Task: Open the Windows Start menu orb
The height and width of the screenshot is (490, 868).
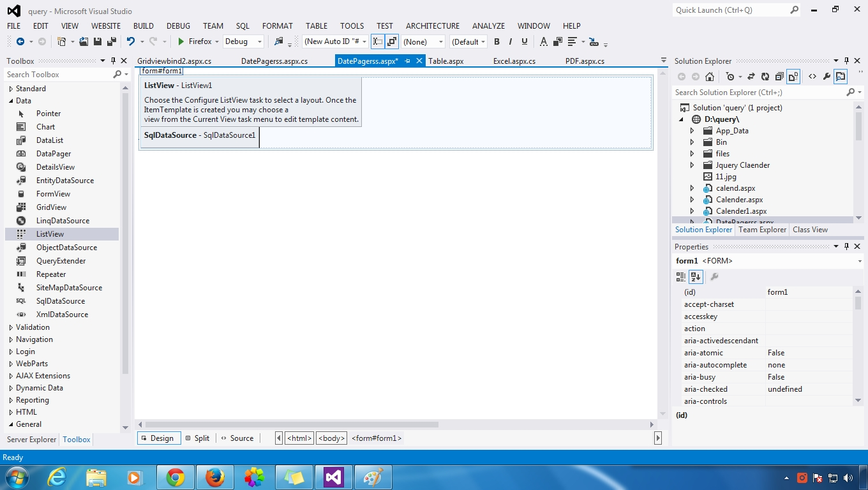Action: (x=17, y=477)
